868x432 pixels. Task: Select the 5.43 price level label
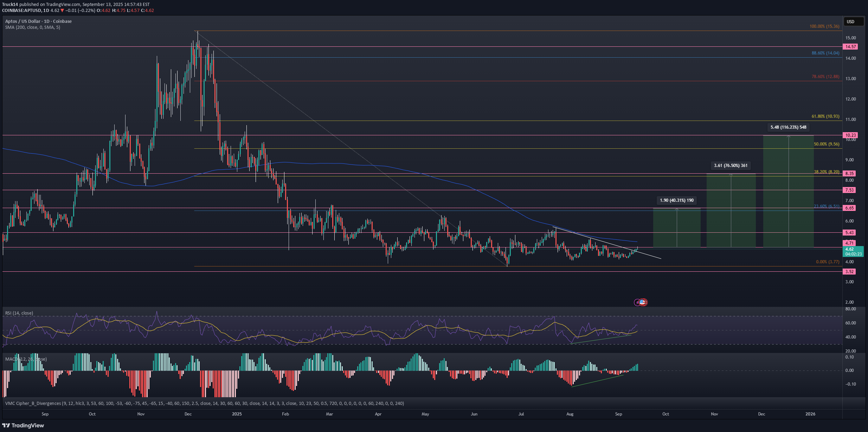849,233
